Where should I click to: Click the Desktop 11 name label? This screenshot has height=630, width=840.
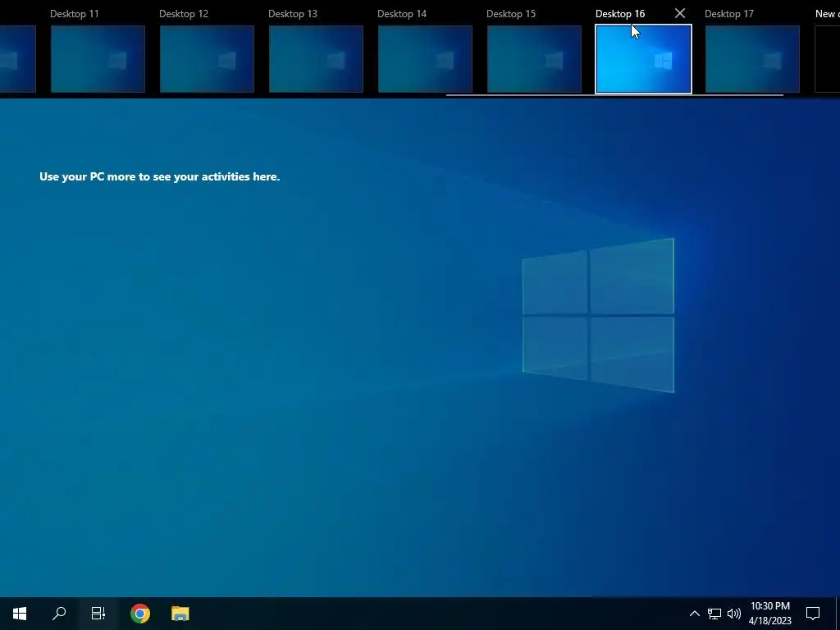[x=75, y=14]
